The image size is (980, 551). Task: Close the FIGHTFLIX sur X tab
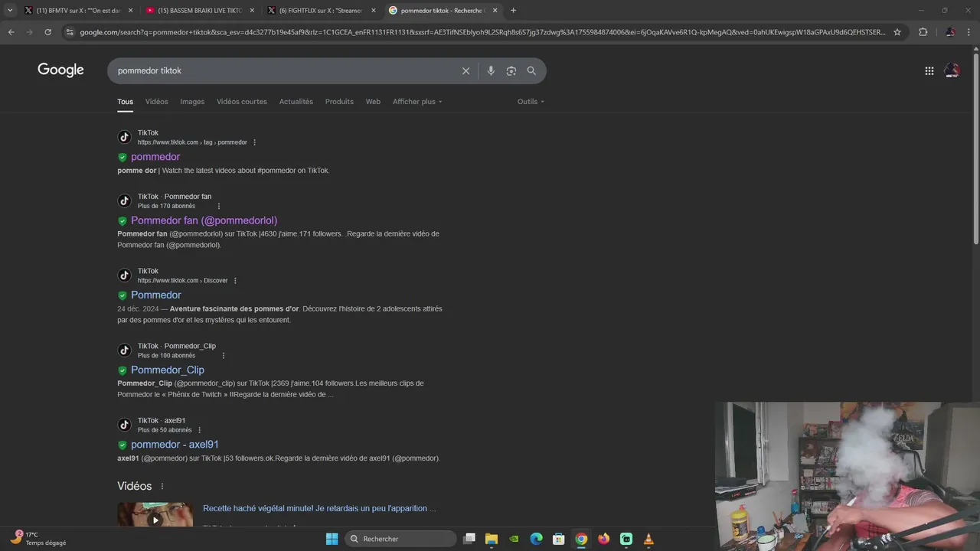coord(374,10)
